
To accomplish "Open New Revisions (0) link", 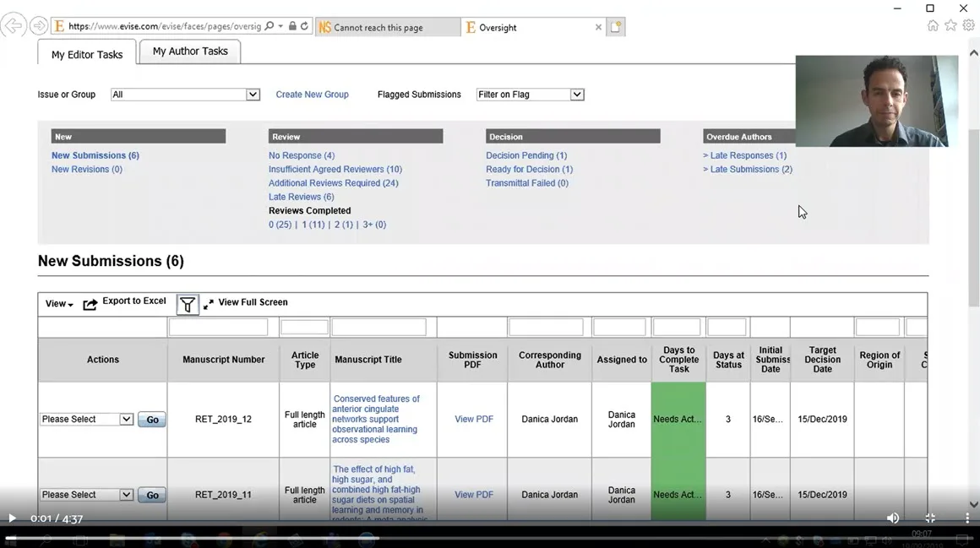I will (87, 169).
